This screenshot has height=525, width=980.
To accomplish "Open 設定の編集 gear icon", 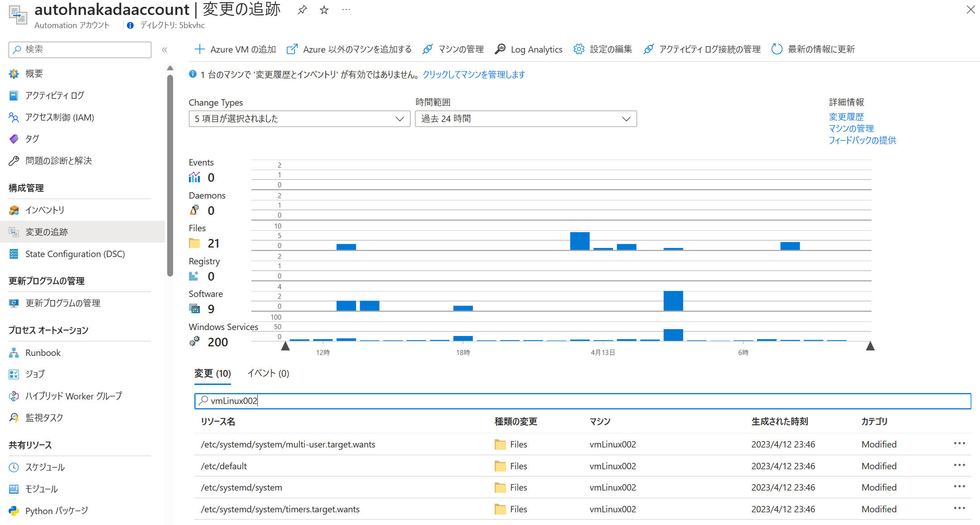I will click(x=579, y=49).
